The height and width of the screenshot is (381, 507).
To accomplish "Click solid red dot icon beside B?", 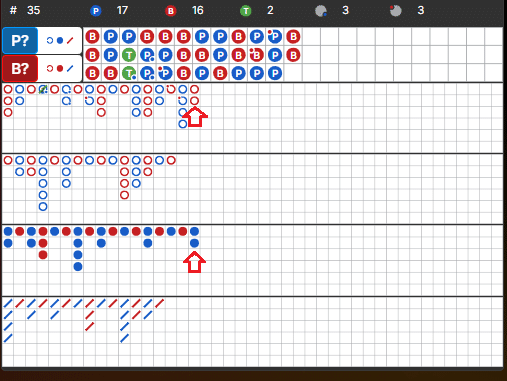I will [x=60, y=69].
